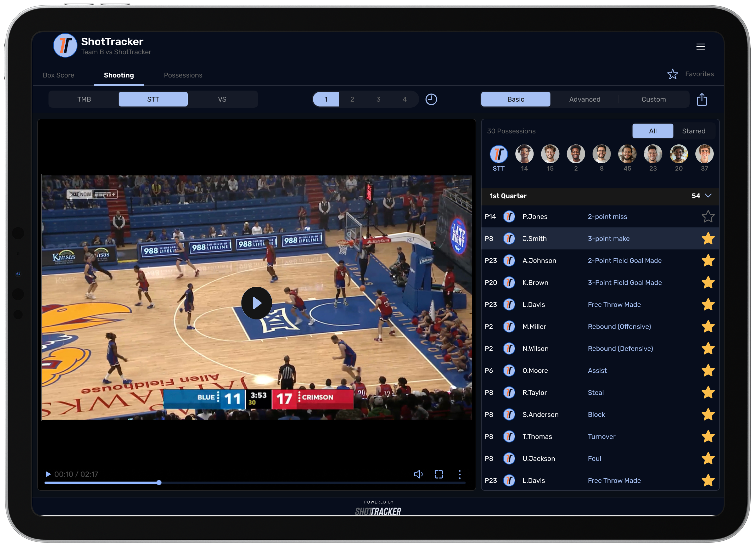Image resolution: width=756 pixels, height=548 pixels.
Task: Open the hamburger menu
Action: (700, 46)
